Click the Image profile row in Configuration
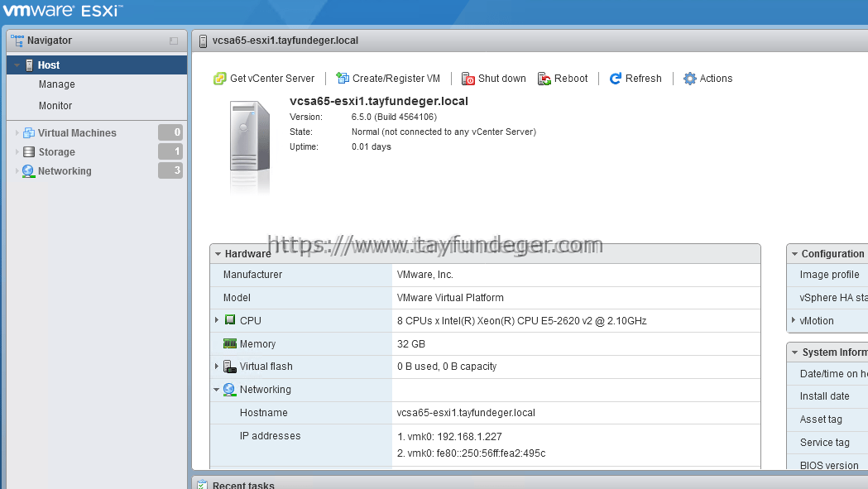The width and height of the screenshot is (868, 489). coord(829,275)
